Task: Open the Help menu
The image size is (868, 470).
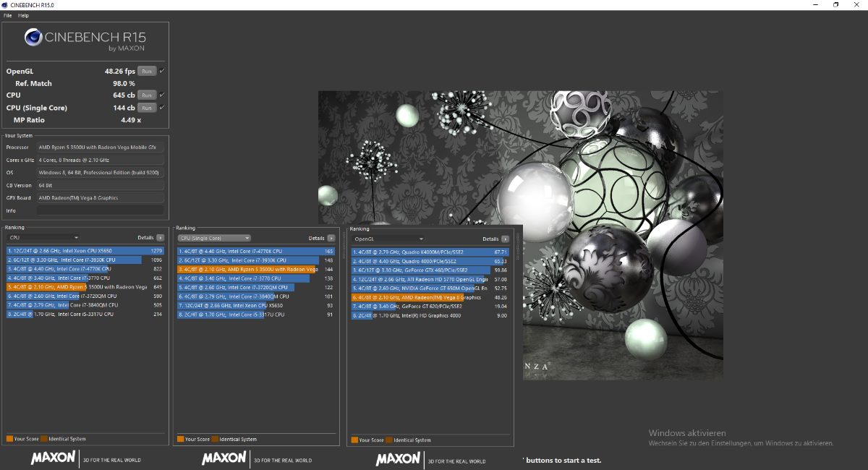Action: (23, 15)
